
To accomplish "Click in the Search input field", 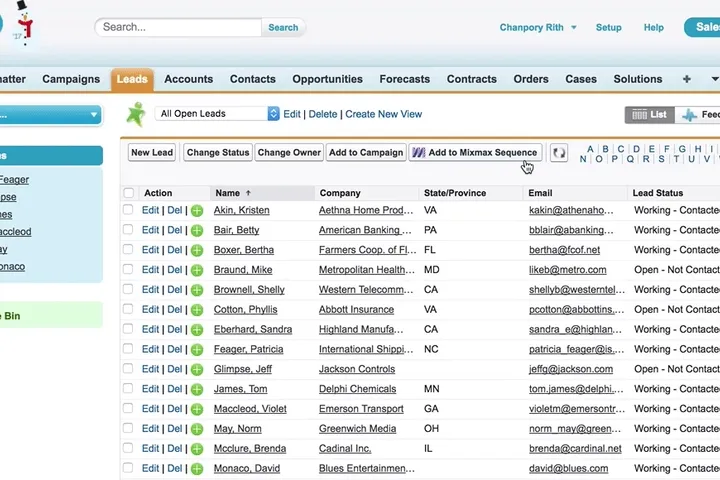I will point(179,27).
